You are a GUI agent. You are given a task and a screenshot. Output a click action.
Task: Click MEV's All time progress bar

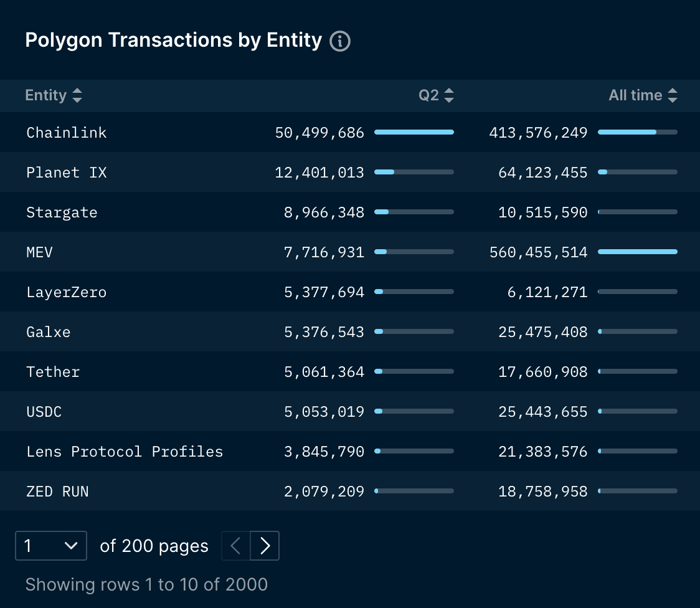click(637, 252)
